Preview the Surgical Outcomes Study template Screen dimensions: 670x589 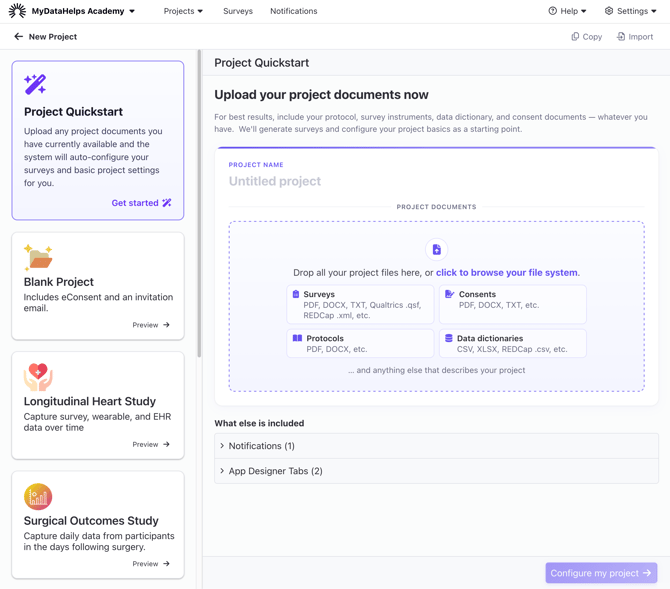(151, 564)
